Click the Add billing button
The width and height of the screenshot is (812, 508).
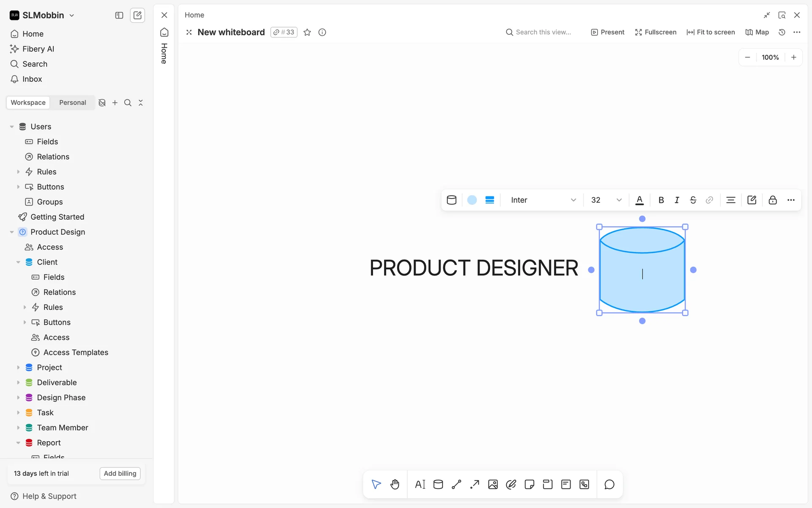click(120, 473)
